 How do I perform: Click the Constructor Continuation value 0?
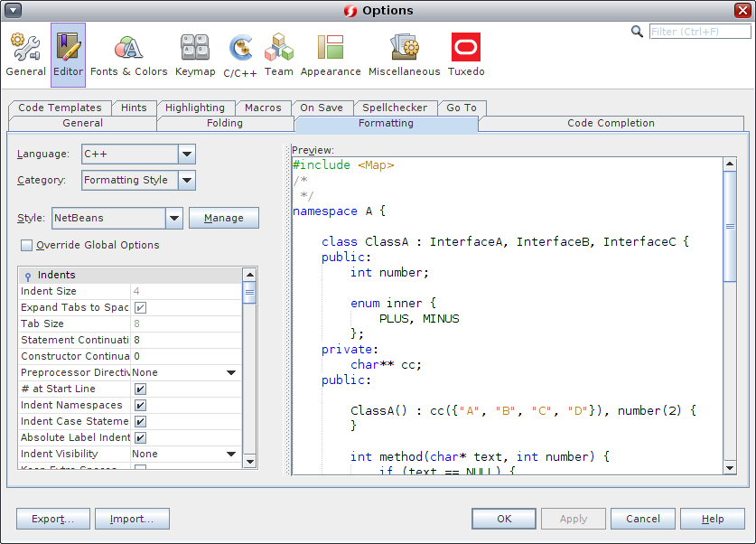pyautogui.click(x=186, y=356)
